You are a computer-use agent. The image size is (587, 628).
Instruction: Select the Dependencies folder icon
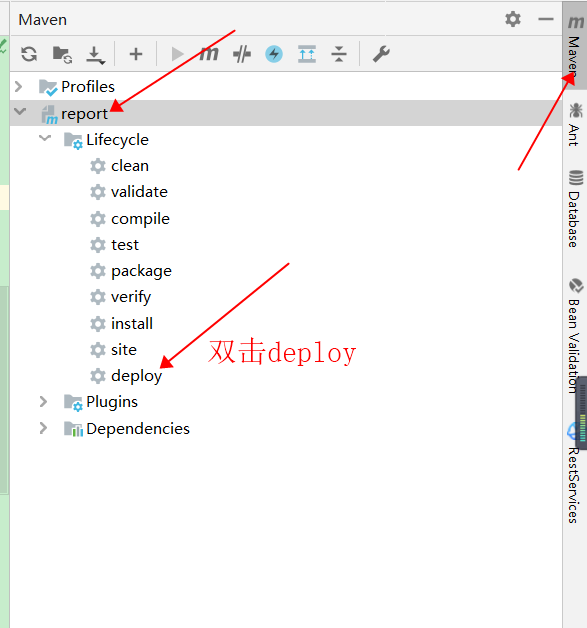click(73, 429)
